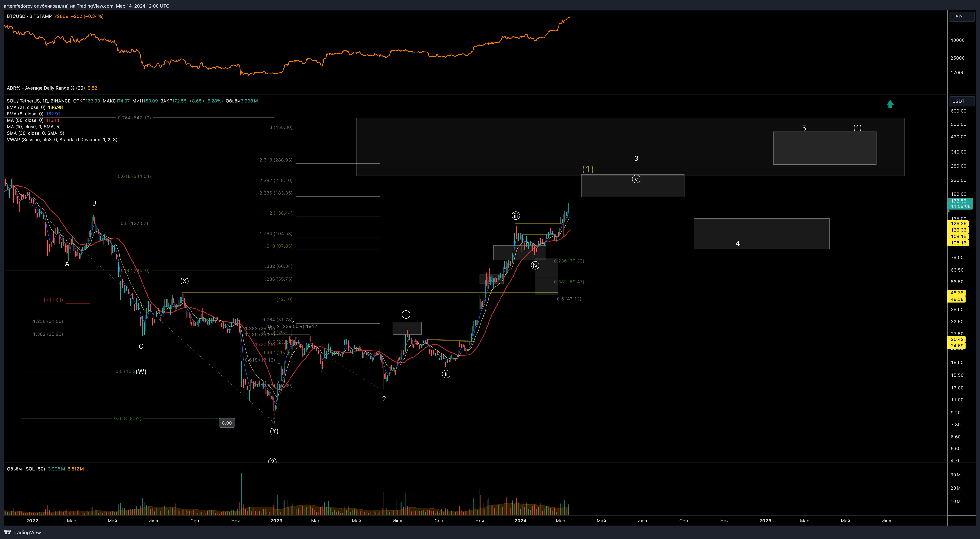Click the 1.764 (104.53) Fibonacci label
This screenshot has width=980, height=539.
tap(276, 234)
